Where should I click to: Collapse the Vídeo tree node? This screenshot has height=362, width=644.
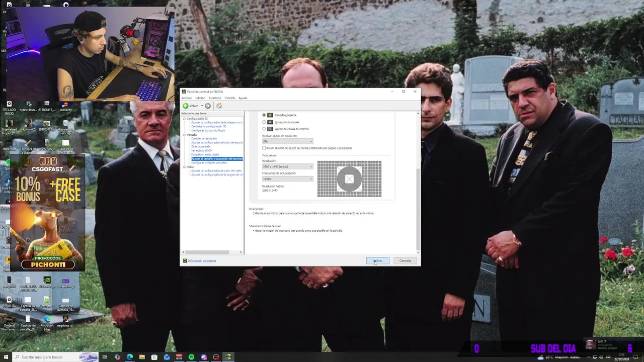coord(184,167)
